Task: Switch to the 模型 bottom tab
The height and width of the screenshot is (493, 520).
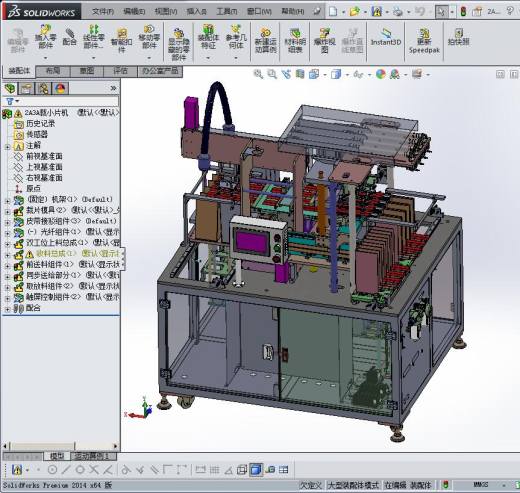Action: point(57,456)
